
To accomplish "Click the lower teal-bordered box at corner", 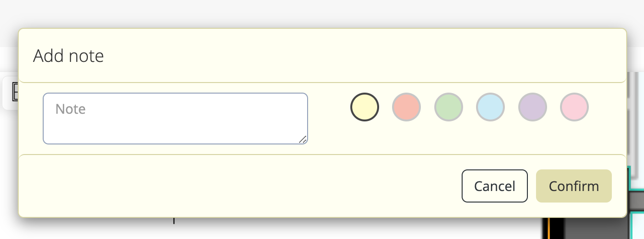I will (x=636, y=225).
